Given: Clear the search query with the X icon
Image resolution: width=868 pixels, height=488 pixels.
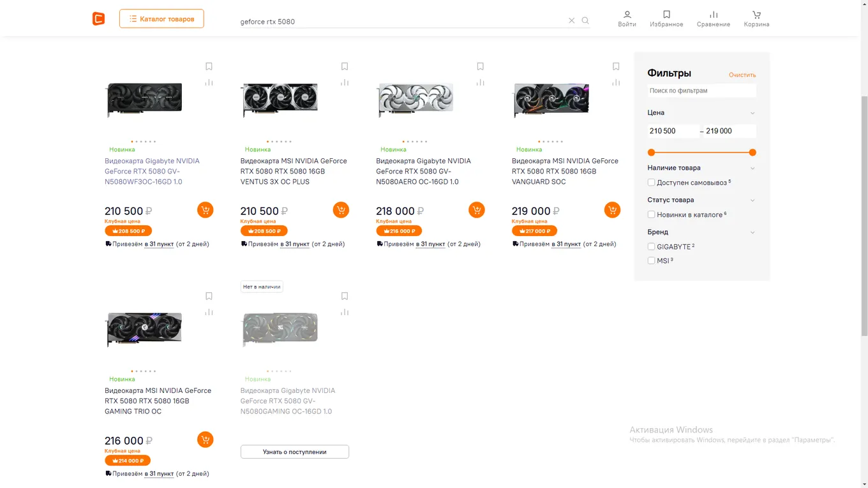Looking at the screenshot, I should tap(572, 20).
